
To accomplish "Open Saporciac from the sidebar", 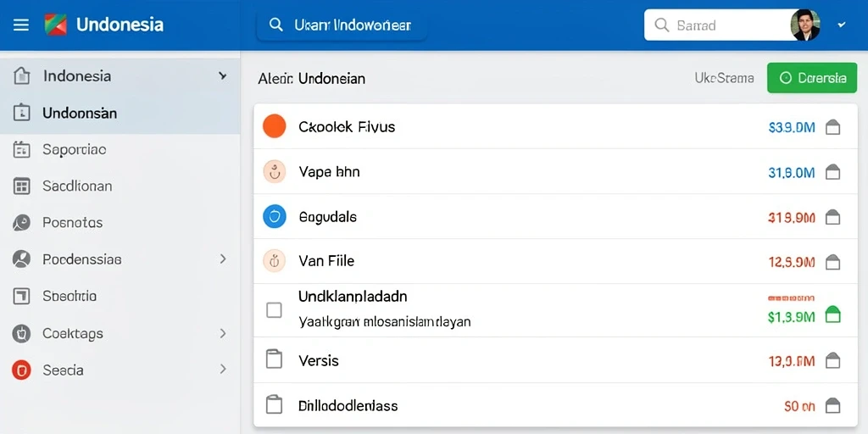I will click(75, 149).
